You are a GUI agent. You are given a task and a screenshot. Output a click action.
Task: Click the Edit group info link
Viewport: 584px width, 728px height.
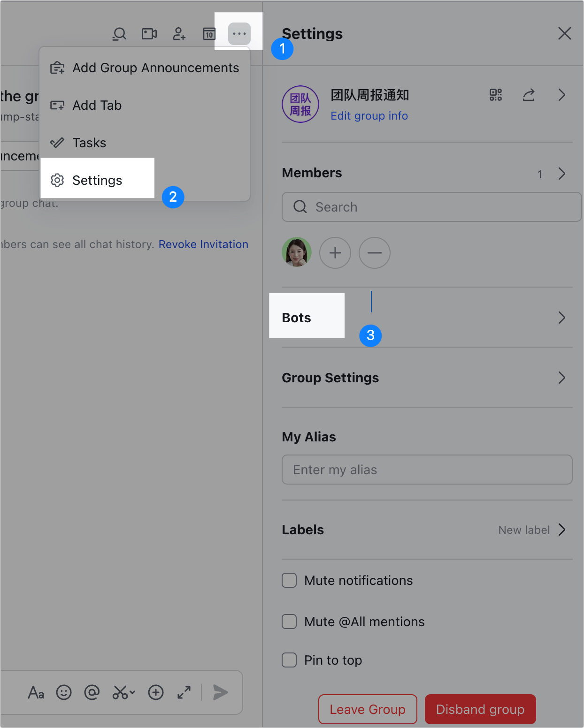tap(369, 116)
